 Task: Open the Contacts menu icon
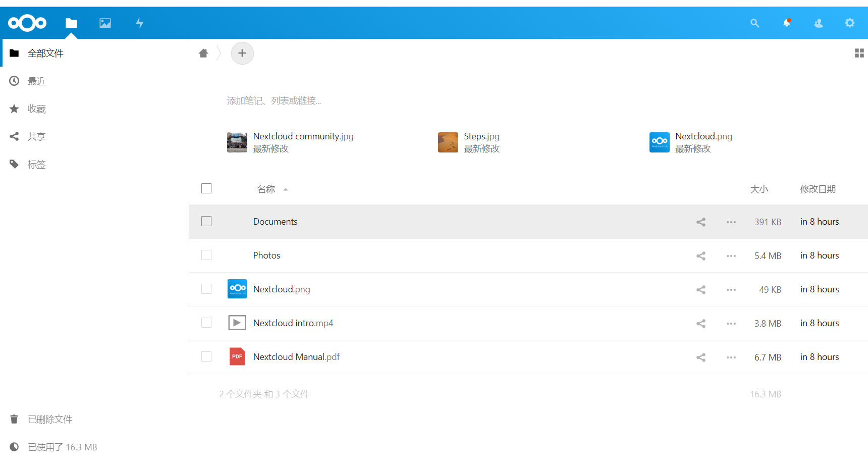click(819, 23)
